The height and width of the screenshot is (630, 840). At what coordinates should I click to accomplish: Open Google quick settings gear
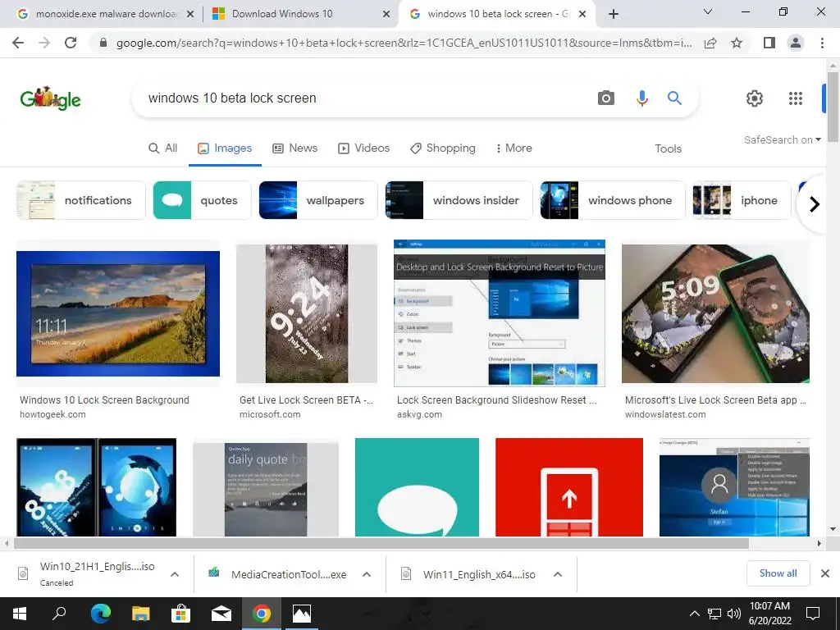[755, 98]
